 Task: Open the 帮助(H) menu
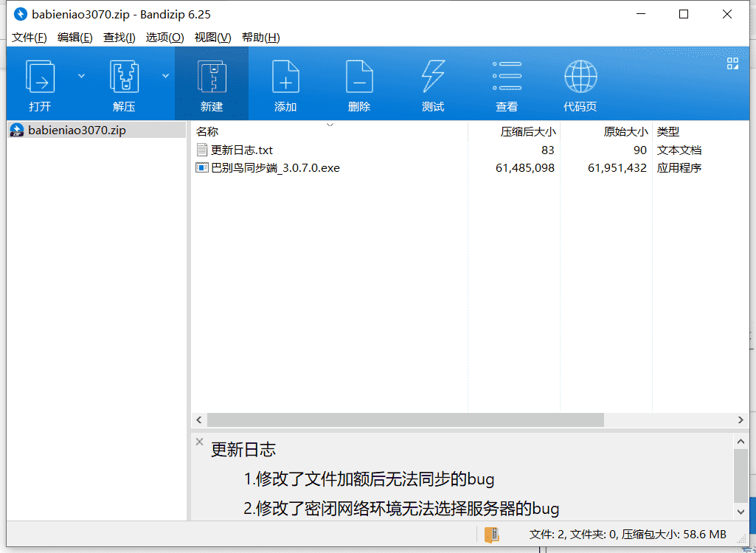pyautogui.click(x=261, y=38)
